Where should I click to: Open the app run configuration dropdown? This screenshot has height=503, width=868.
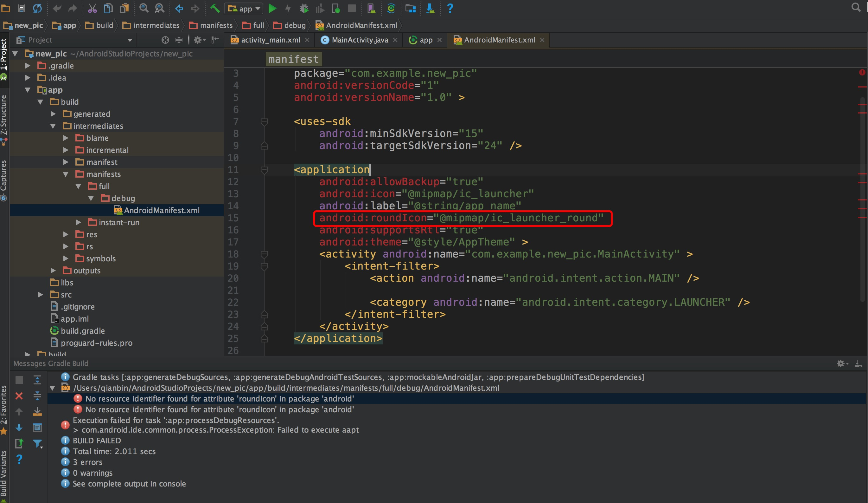(243, 9)
